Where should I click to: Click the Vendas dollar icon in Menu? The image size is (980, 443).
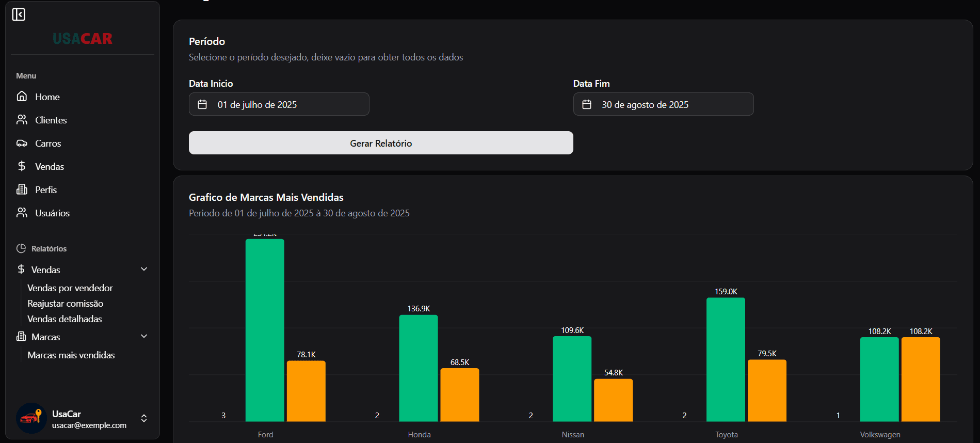(22, 166)
